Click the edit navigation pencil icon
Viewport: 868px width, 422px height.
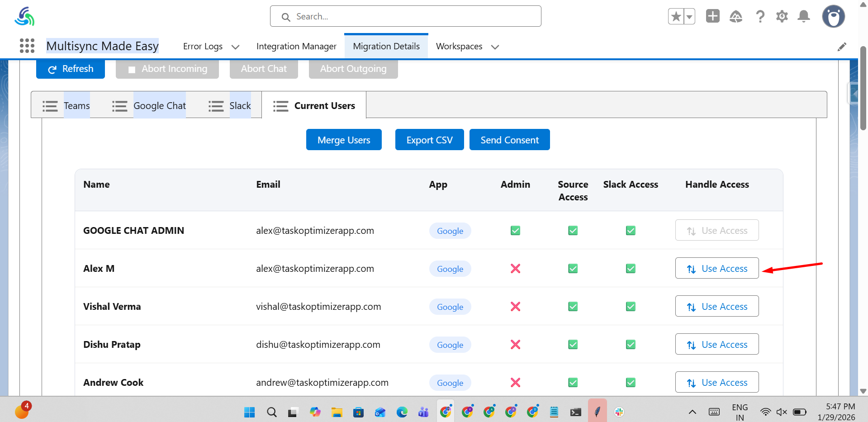(x=842, y=47)
